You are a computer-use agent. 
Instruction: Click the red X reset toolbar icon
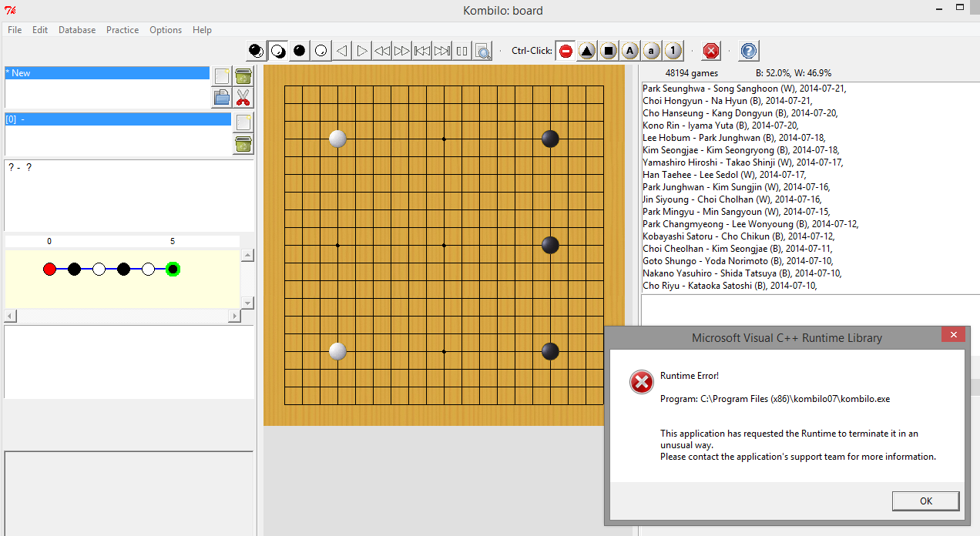711,51
